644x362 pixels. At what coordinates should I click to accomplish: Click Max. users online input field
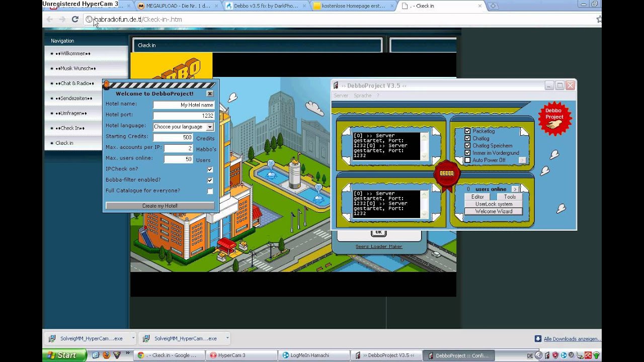pyautogui.click(x=179, y=159)
